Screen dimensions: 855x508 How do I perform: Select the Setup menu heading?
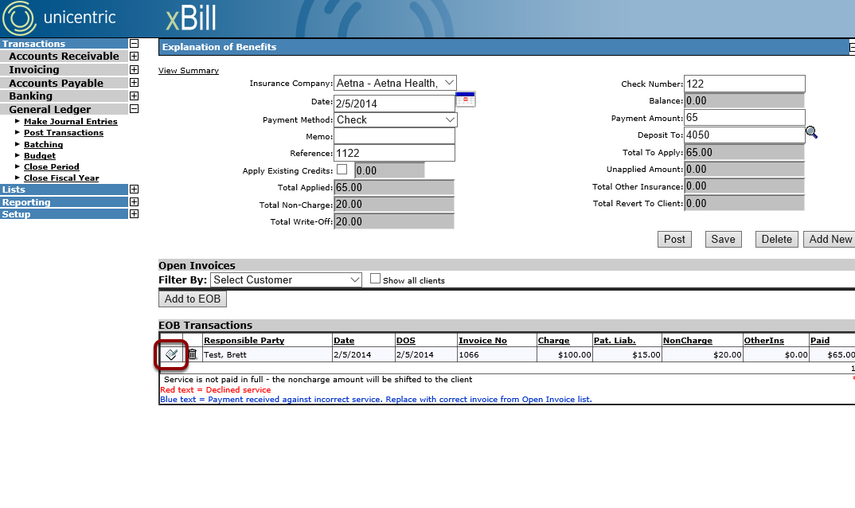tap(16, 214)
